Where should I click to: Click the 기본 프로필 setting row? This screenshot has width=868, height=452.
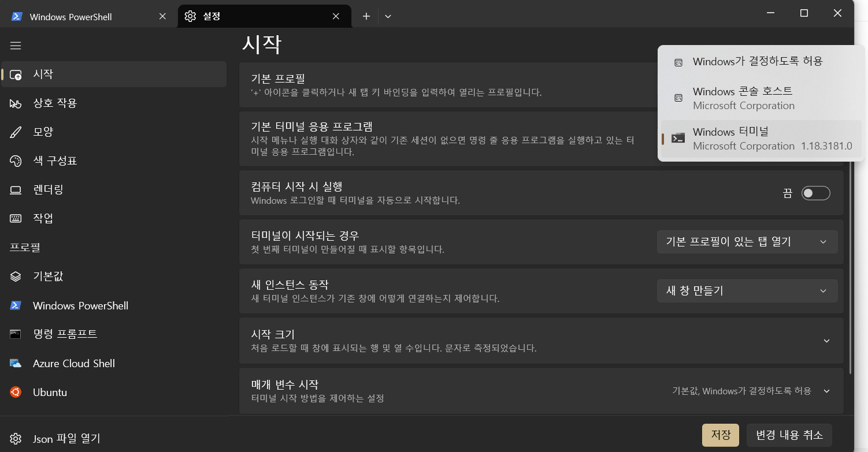tap(448, 85)
